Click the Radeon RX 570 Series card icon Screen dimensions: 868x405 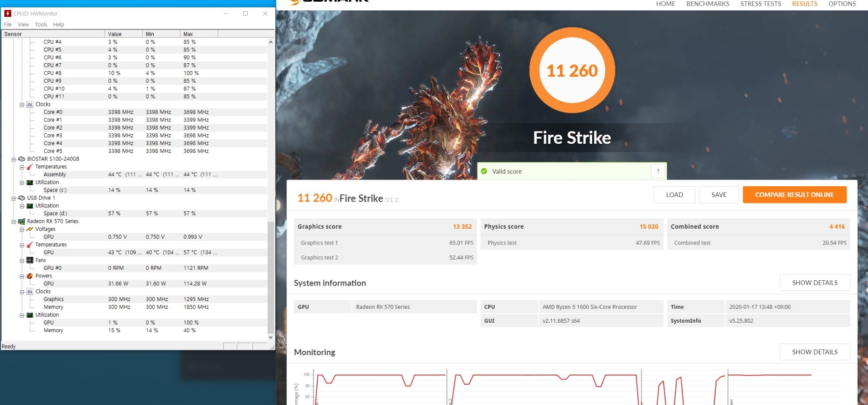21,221
